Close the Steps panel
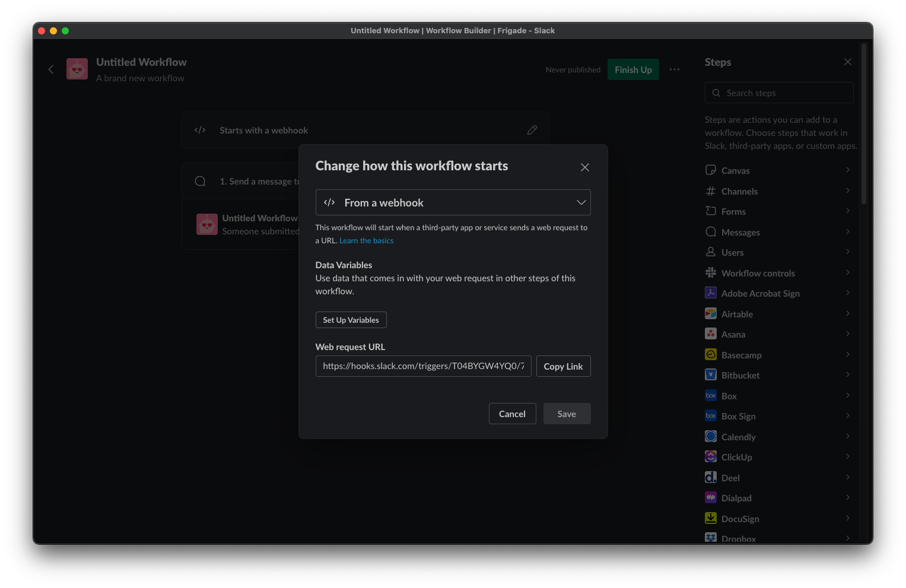This screenshot has width=906, height=588. click(848, 62)
